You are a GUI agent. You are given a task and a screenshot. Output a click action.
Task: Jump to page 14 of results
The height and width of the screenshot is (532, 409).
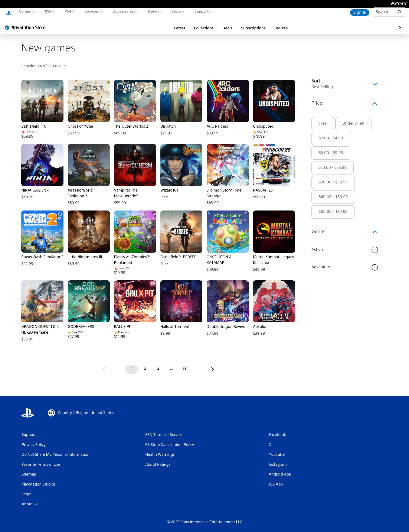pos(184,369)
